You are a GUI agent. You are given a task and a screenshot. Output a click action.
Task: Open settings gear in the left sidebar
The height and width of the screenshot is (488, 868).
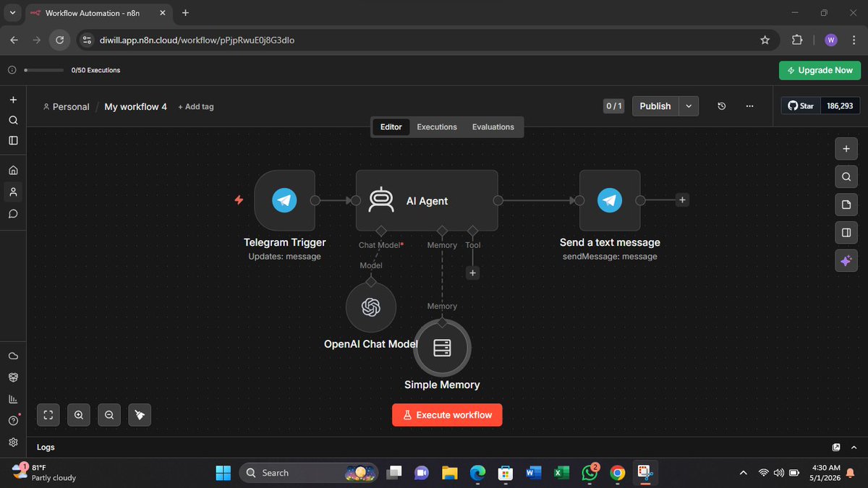tap(13, 442)
